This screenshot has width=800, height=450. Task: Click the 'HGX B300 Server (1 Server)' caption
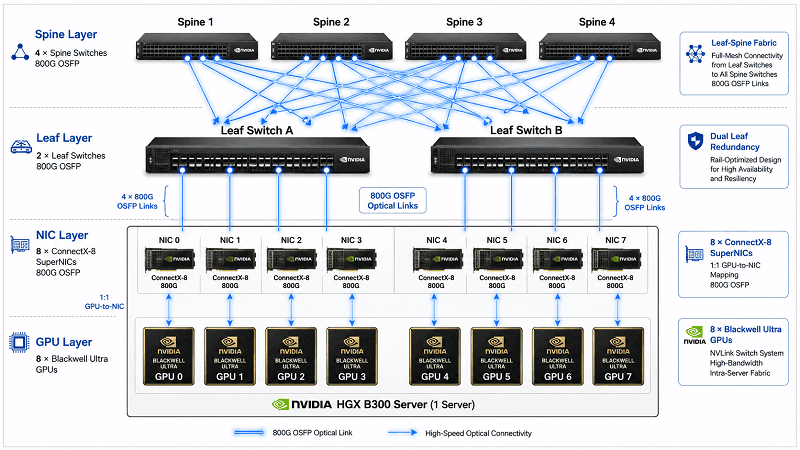point(406,405)
